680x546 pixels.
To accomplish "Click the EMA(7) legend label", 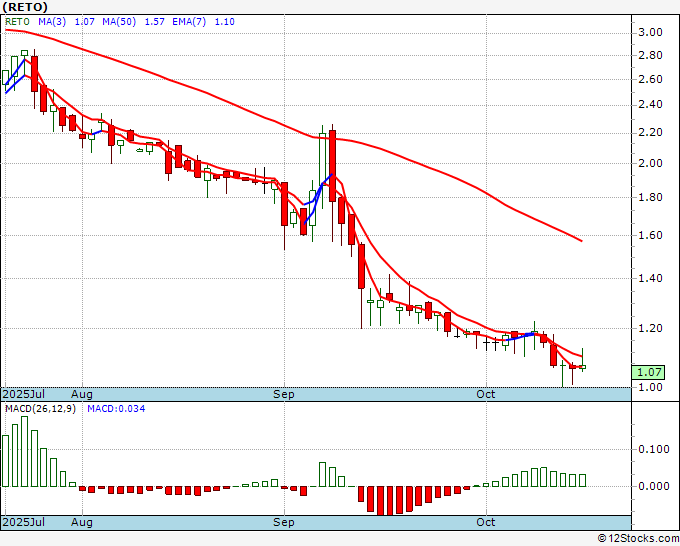I will (x=189, y=22).
